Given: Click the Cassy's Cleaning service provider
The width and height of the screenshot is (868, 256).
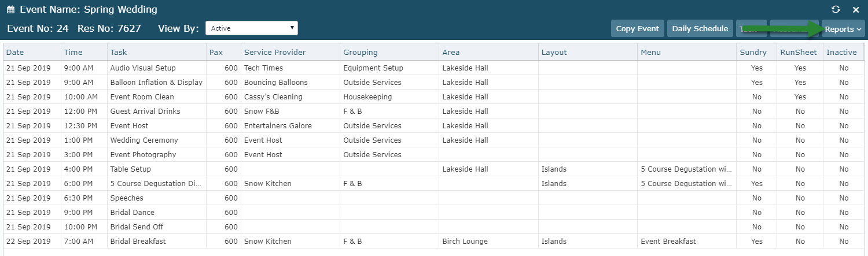Looking at the screenshot, I should [273, 97].
